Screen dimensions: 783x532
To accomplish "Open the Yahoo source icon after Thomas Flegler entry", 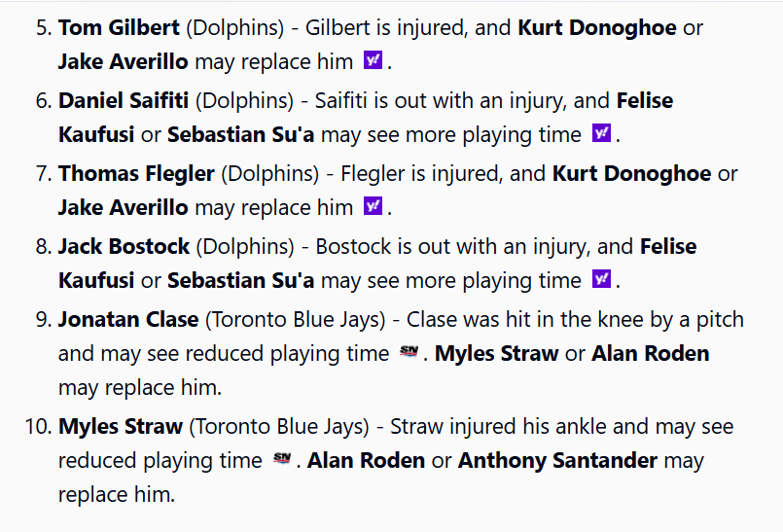I will click(x=373, y=206).
